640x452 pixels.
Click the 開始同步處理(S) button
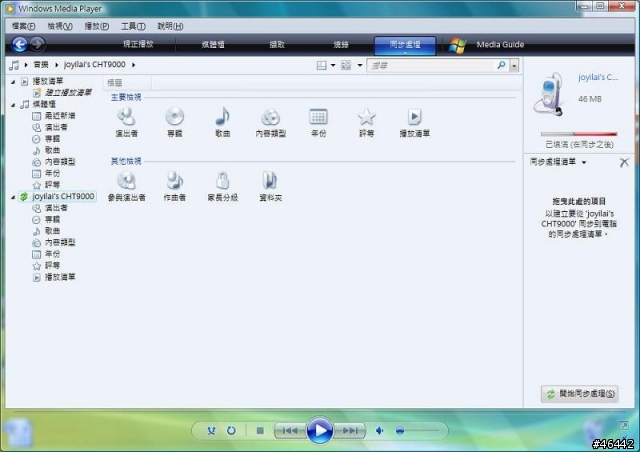coord(580,394)
